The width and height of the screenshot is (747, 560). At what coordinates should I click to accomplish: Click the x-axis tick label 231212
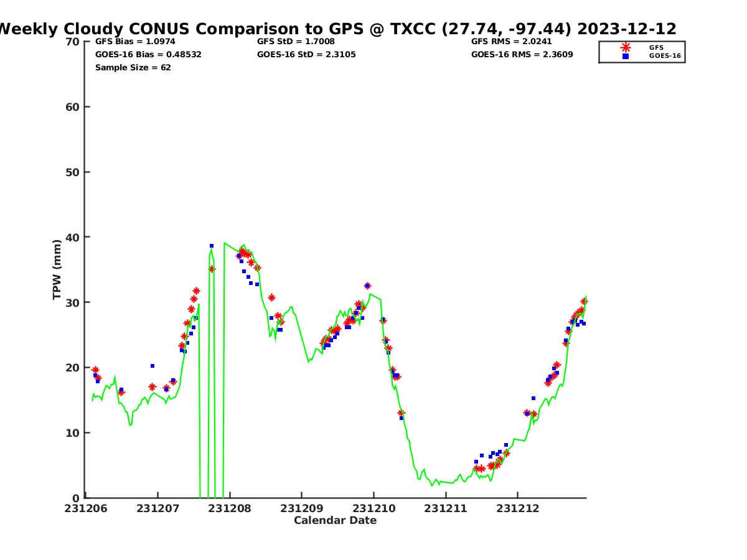point(517,508)
